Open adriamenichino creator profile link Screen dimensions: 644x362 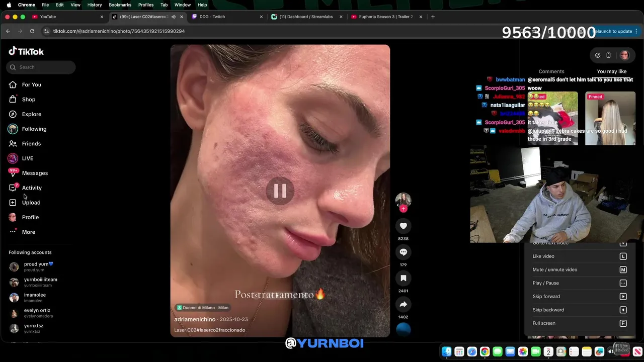(195, 319)
